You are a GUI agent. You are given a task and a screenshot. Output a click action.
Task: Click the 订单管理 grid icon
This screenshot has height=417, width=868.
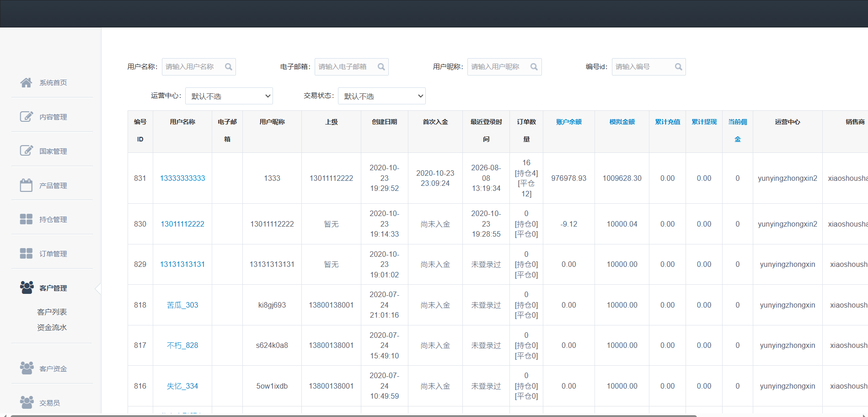(x=26, y=253)
